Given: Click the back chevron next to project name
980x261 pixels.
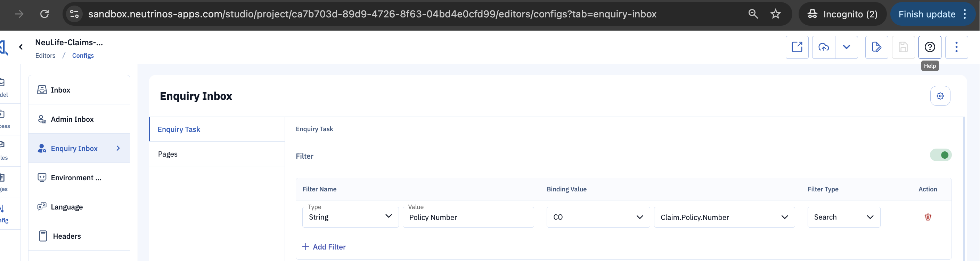Looking at the screenshot, I should [21, 47].
